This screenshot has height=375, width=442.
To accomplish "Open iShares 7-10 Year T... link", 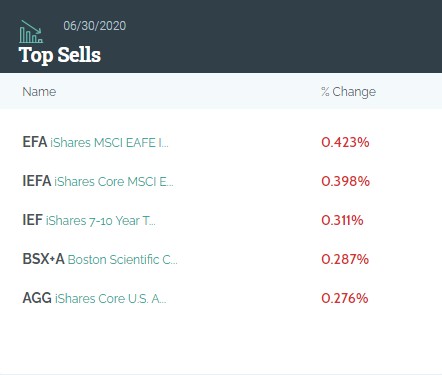I will (101, 221).
